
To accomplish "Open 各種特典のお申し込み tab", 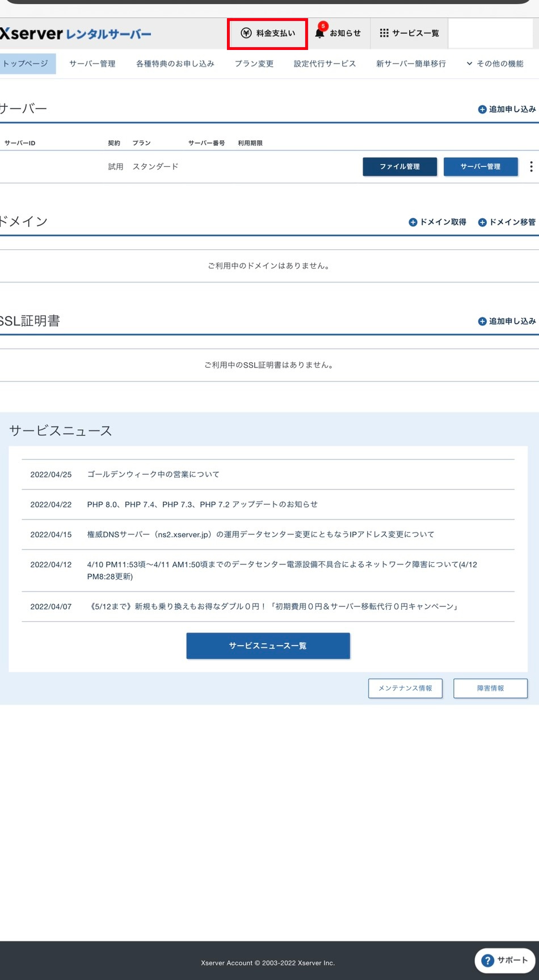I will [175, 64].
